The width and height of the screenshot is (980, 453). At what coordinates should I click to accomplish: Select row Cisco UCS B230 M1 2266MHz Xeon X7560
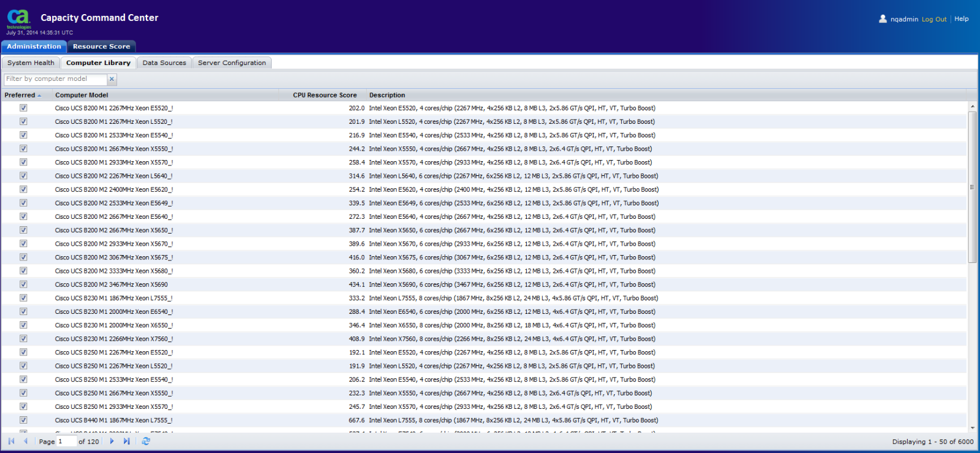click(484, 338)
